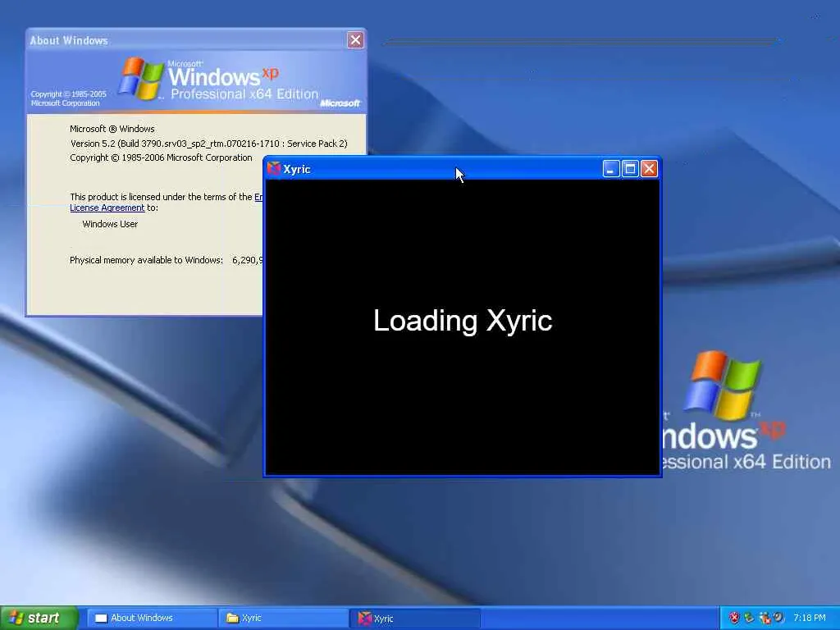Close the Xyric window
The width and height of the screenshot is (840, 630).
tap(649, 169)
